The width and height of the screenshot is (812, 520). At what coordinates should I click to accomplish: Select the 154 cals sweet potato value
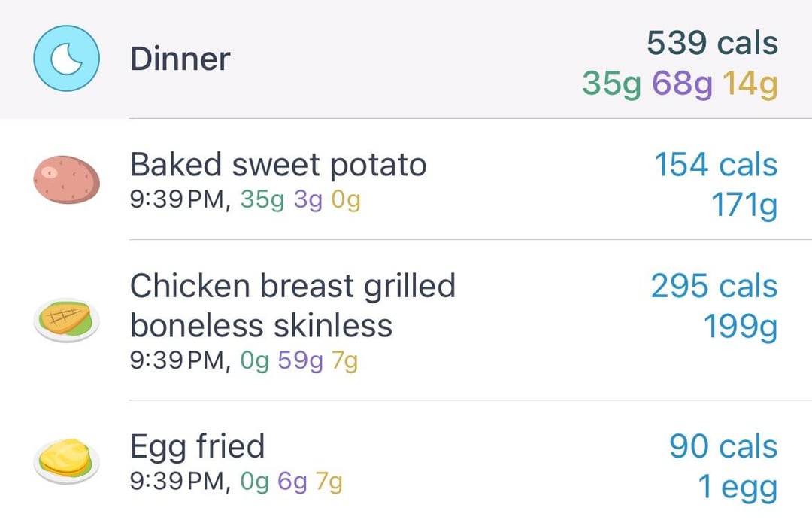click(716, 165)
